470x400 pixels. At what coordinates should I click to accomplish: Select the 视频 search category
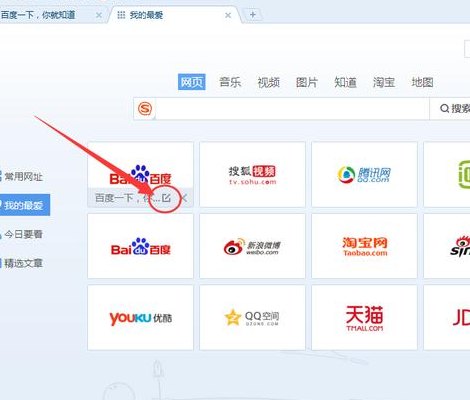268,82
